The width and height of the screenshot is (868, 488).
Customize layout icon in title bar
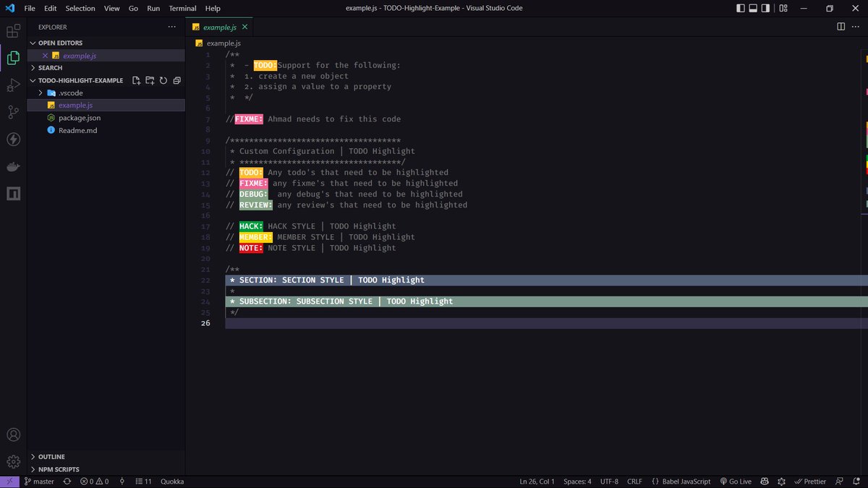click(784, 9)
